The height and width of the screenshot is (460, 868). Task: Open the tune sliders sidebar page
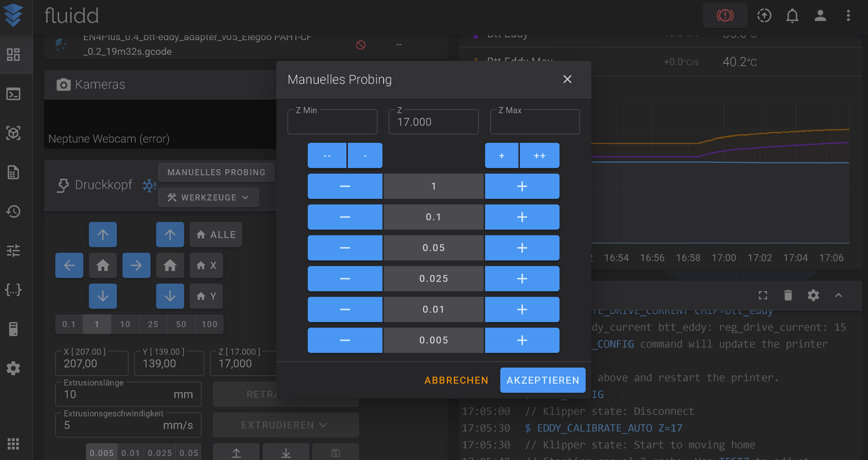14,250
